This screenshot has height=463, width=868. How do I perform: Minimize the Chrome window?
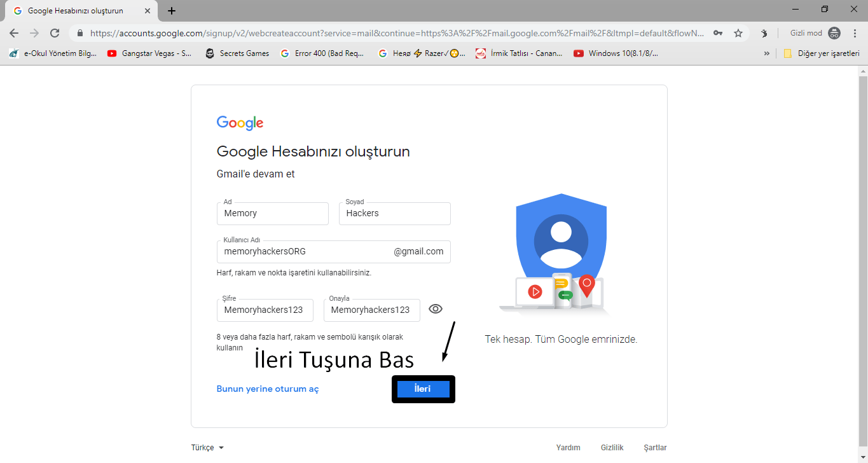coord(796,9)
